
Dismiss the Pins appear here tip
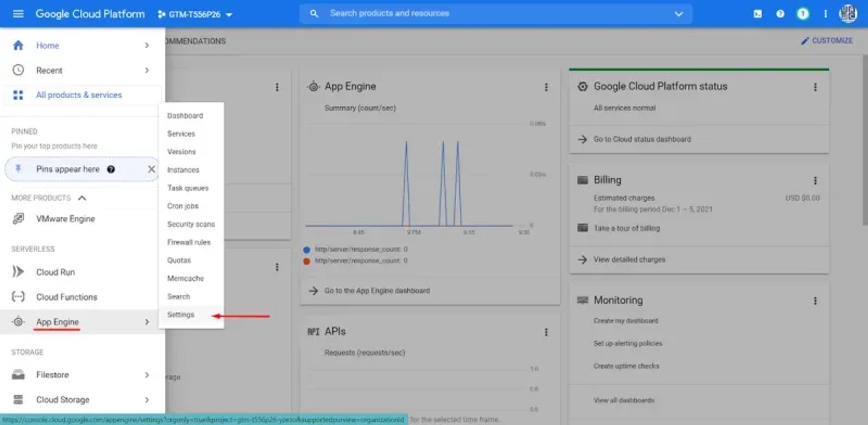151,169
